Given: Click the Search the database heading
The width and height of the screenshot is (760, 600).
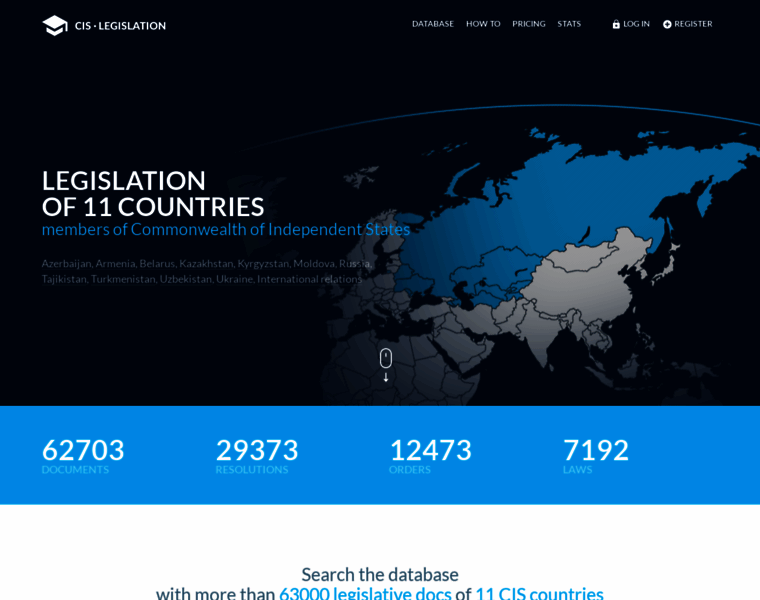Looking at the screenshot, I should click(x=380, y=575).
